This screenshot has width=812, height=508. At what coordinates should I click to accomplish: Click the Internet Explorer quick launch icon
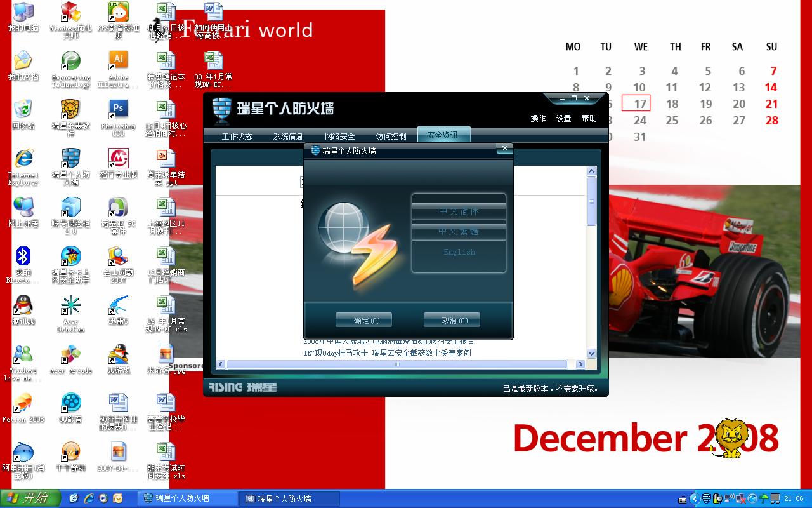pyautogui.click(x=89, y=498)
